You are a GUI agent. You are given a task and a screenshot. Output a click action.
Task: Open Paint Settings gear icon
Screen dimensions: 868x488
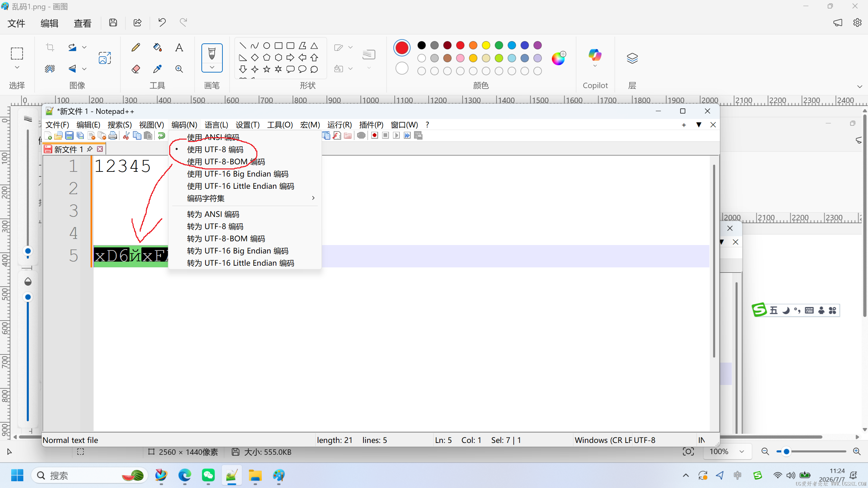point(857,23)
